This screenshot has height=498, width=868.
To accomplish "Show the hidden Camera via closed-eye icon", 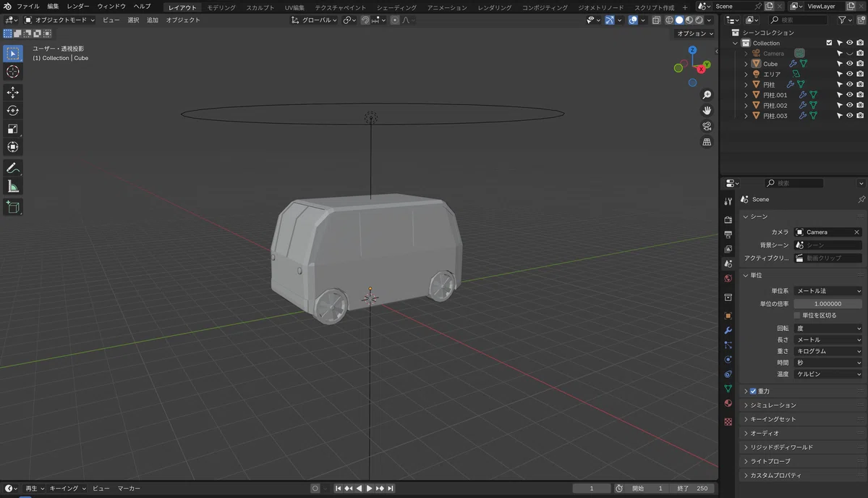I will pos(850,54).
